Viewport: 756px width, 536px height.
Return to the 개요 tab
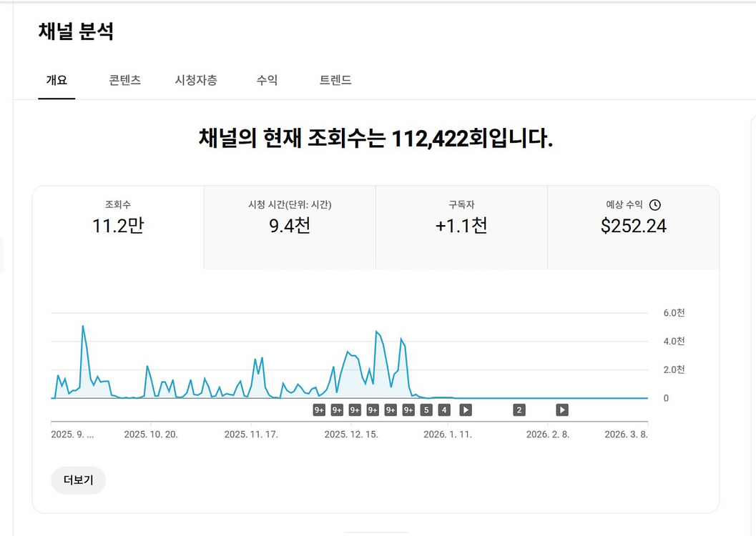tap(57, 80)
